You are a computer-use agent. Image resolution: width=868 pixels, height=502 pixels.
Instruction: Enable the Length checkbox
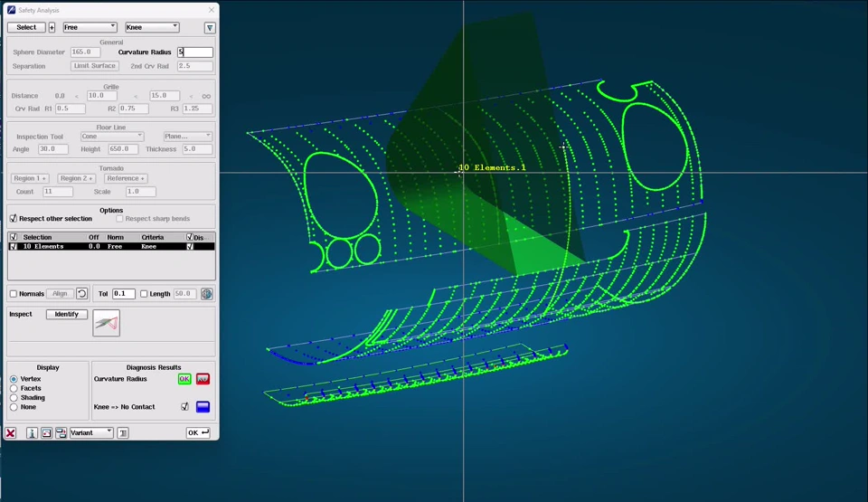tap(144, 294)
